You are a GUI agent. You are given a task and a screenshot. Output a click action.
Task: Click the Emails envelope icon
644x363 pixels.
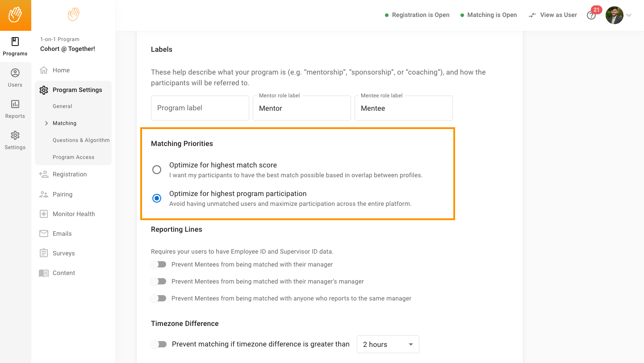(x=44, y=234)
